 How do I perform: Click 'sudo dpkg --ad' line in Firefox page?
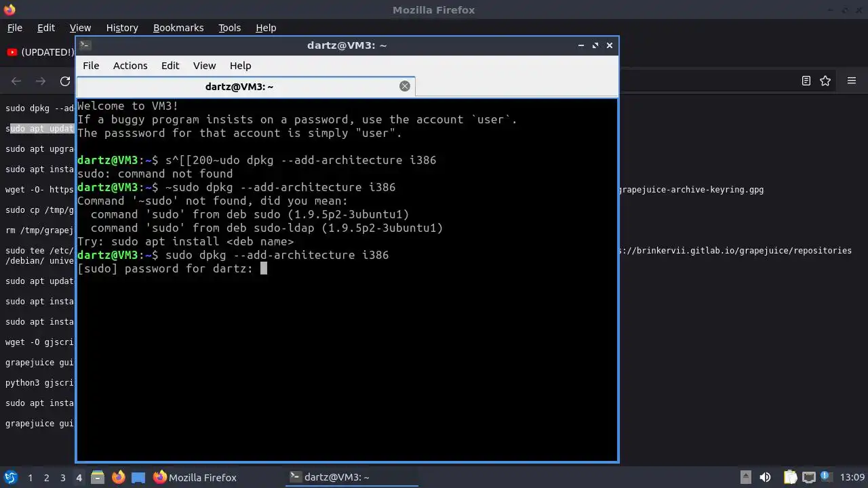pyautogui.click(x=39, y=108)
